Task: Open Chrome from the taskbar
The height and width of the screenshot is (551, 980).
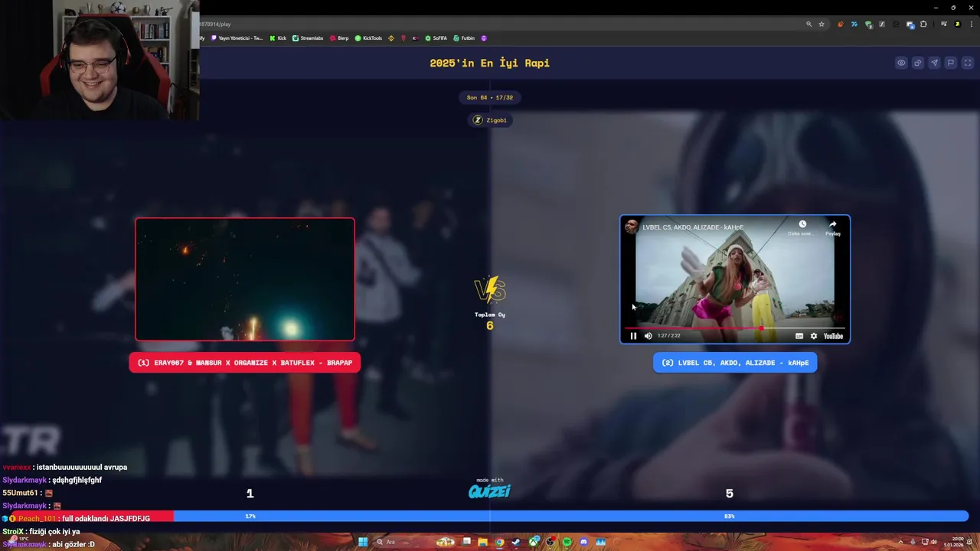Action: coord(499,543)
